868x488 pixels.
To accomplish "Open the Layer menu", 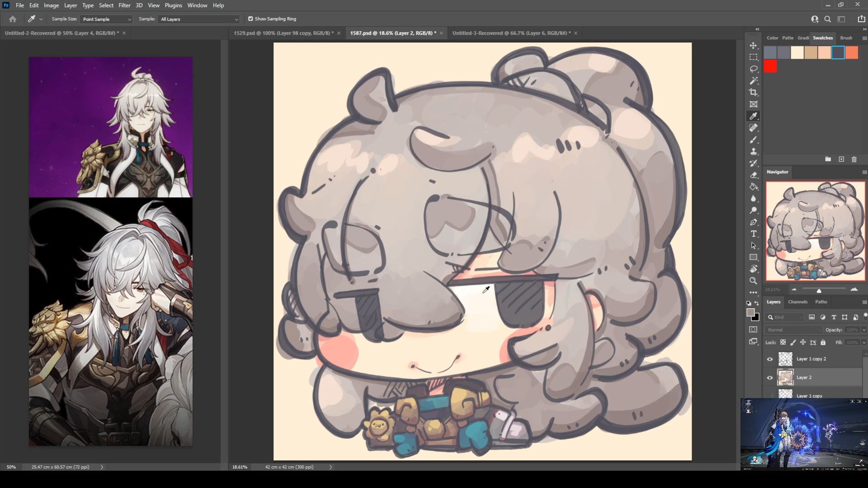I will click(x=70, y=5).
